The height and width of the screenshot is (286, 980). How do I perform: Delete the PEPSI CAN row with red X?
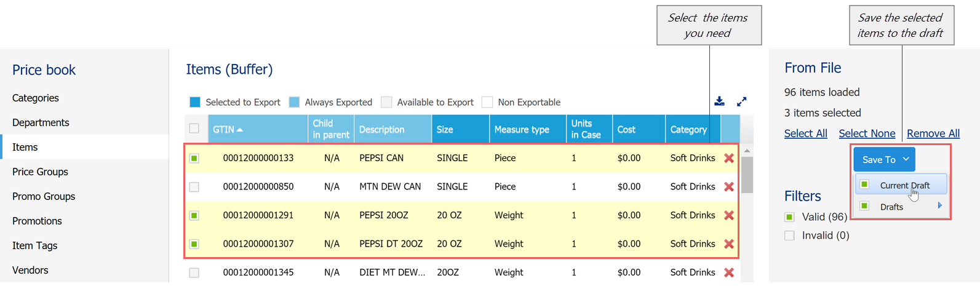(x=729, y=158)
